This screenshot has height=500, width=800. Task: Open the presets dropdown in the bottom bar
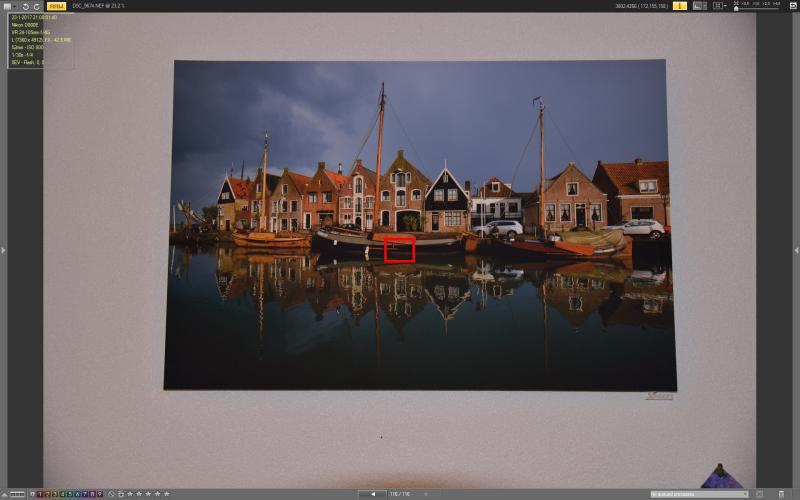pyautogui.click(x=699, y=494)
